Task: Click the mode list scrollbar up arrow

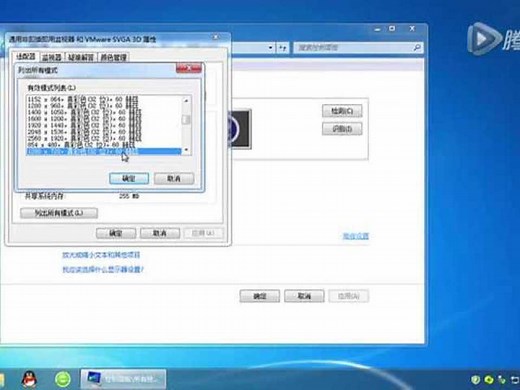Action: click(x=186, y=100)
